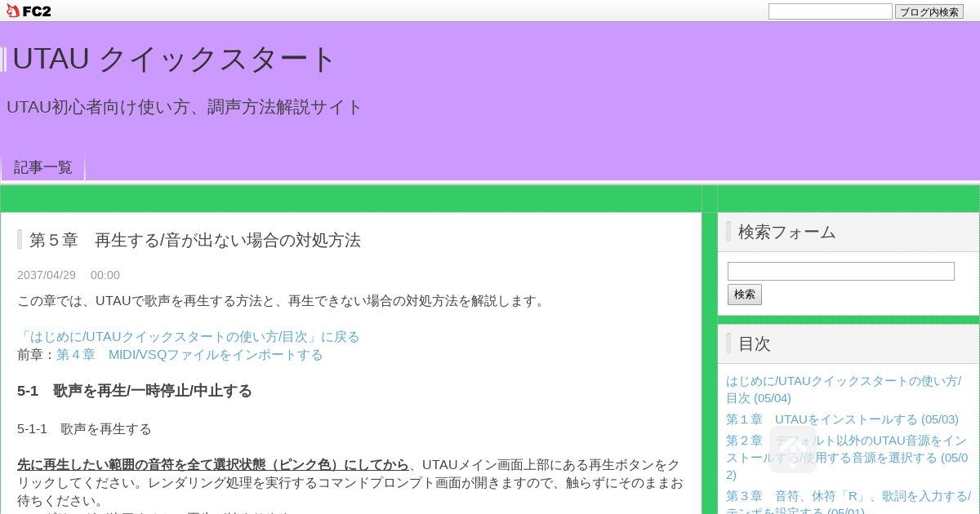
Task: Click the ブログ内検索 button
Action: click(929, 11)
